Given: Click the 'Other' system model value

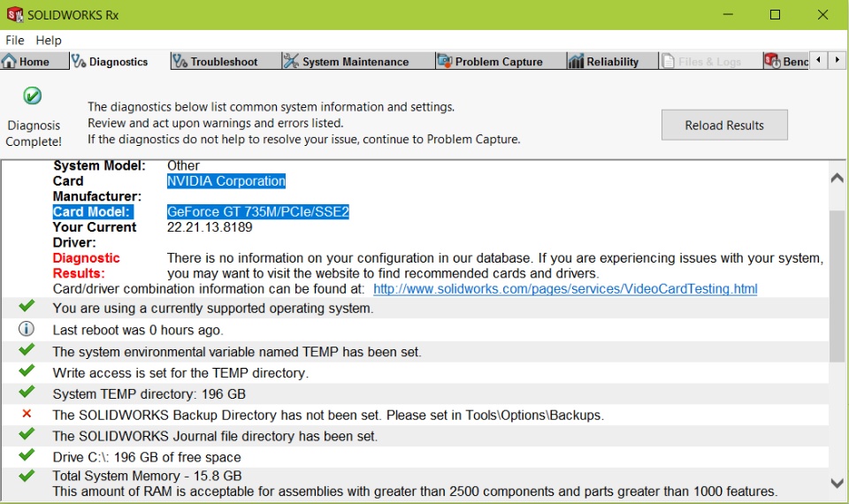Looking at the screenshot, I should 183,165.
